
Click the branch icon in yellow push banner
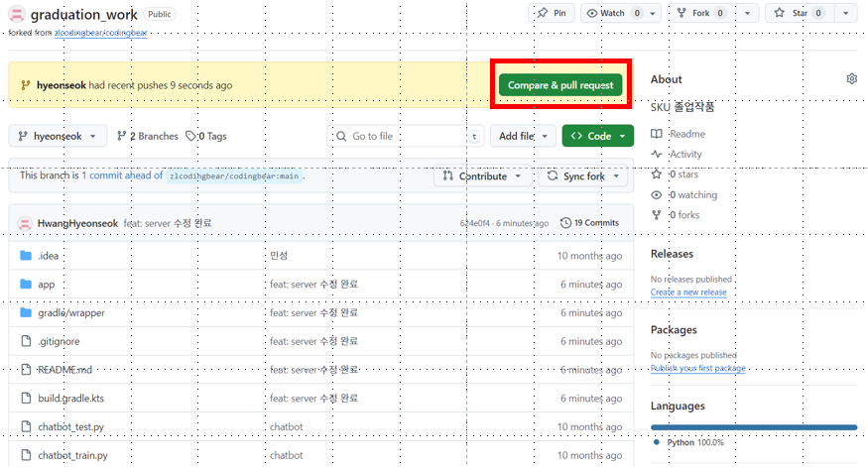tap(25, 85)
